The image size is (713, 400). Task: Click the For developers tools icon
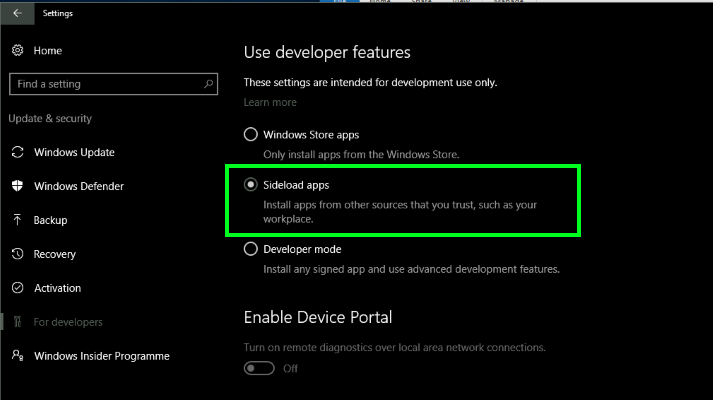(x=17, y=322)
